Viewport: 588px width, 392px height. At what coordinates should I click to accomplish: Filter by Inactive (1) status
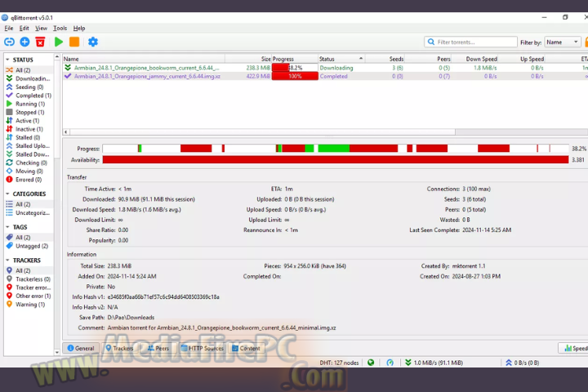(29, 129)
